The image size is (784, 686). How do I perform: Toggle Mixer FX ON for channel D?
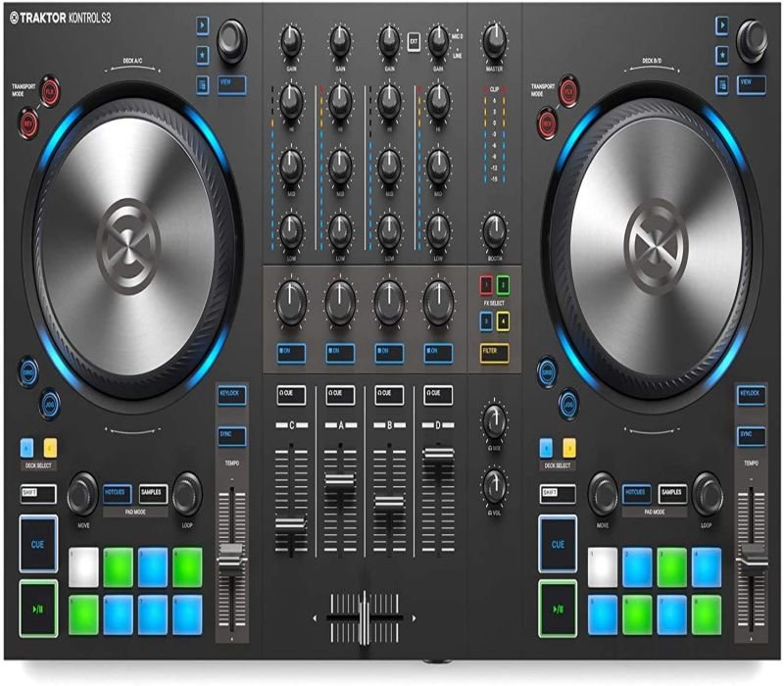438,353
